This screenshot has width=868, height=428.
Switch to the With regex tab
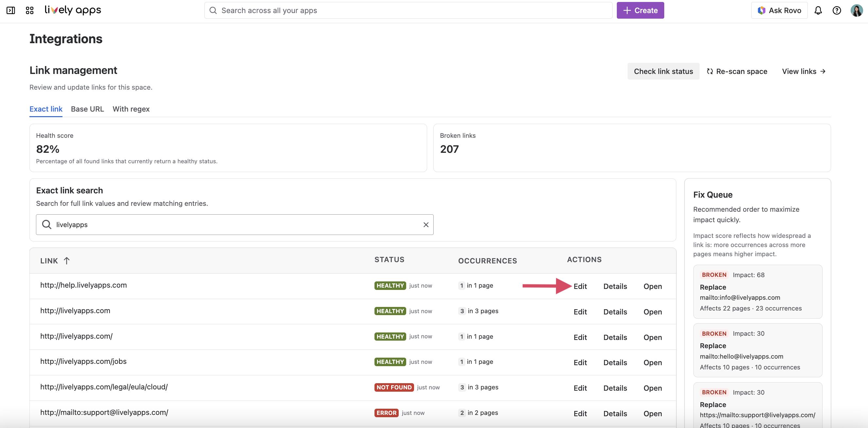point(131,109)
